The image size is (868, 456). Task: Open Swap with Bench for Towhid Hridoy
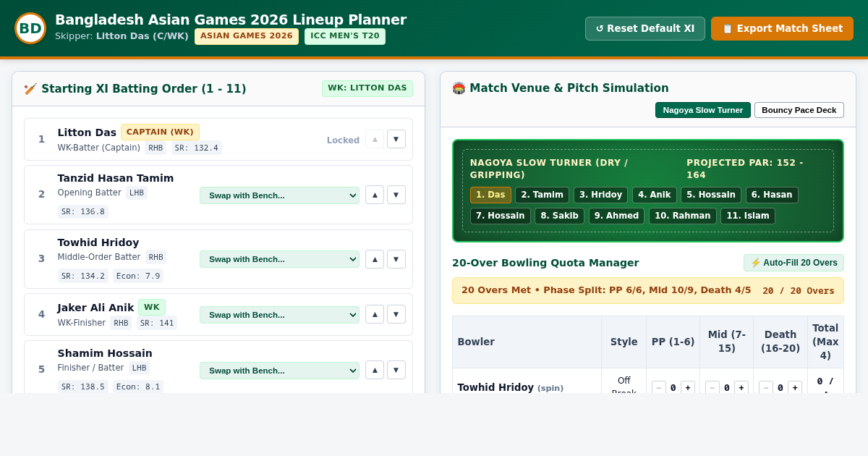(x=279, y=259)
